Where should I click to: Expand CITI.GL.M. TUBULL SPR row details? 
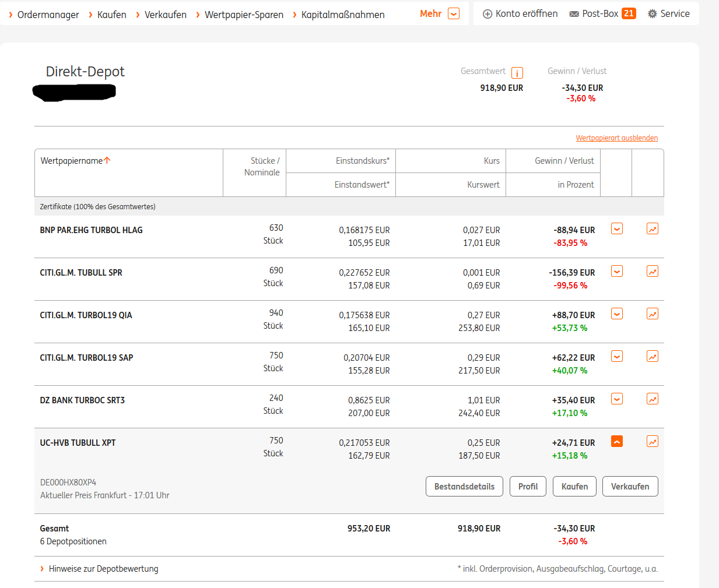tap(616, 272)
